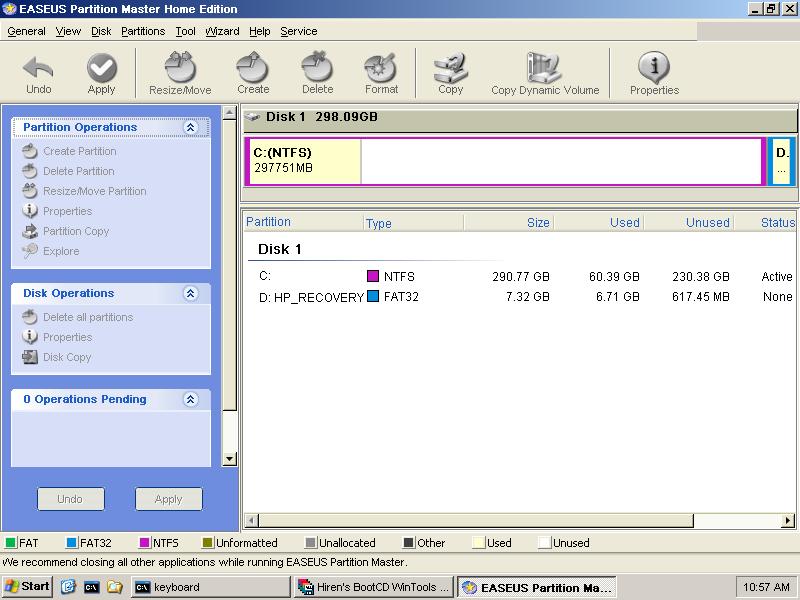Click Partition Copy icon in sidebar

point(30,231)
